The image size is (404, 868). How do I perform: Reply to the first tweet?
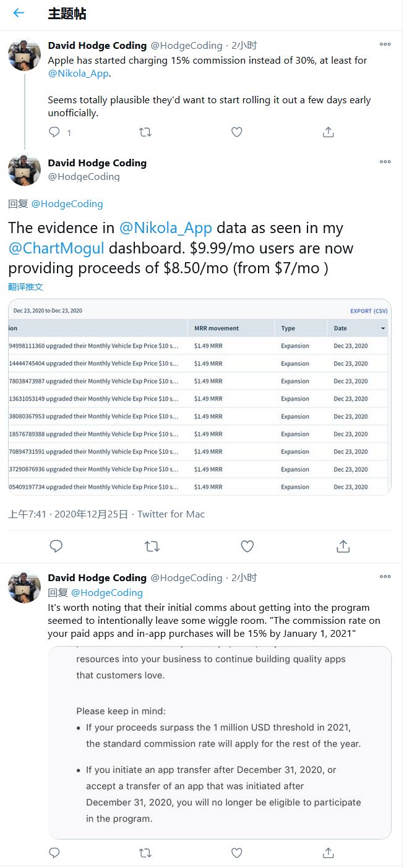[54, 132]
